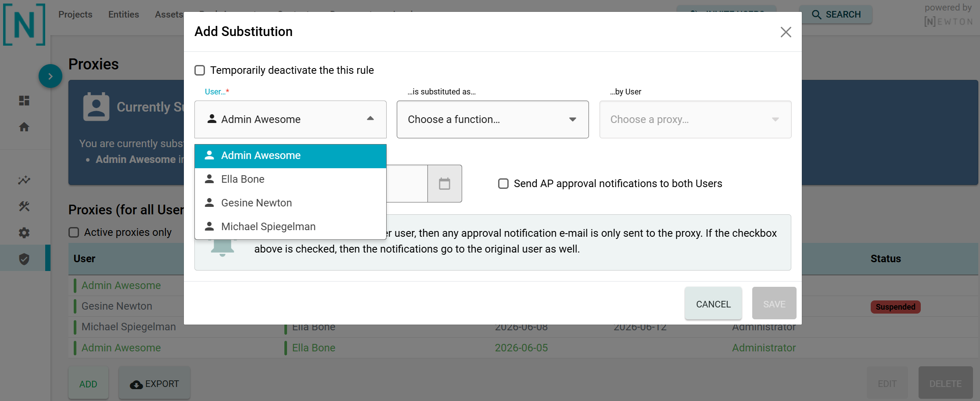The width and height of the screenshot is (980, 401).
Task: Click the contact card icon beside 'Currently'
Action: tap(96, 107)
